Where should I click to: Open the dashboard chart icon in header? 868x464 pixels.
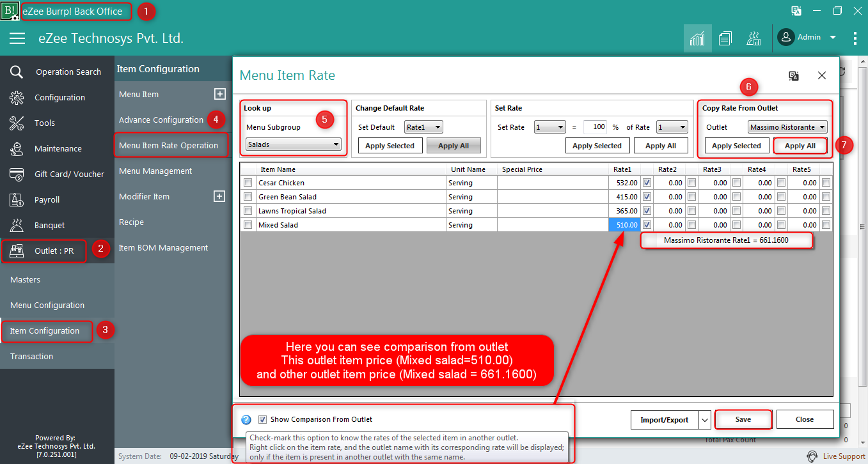coord(697,38)
